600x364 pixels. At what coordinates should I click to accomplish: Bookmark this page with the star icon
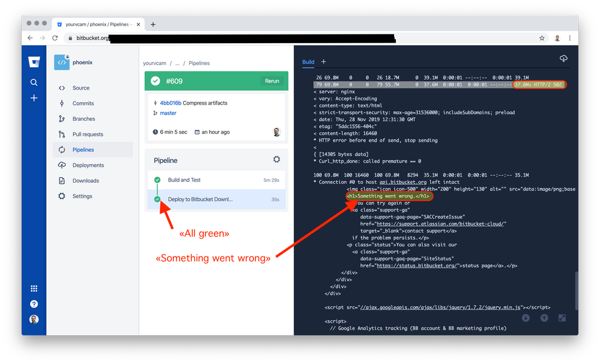pyautogui.click(x=542, y=38)
